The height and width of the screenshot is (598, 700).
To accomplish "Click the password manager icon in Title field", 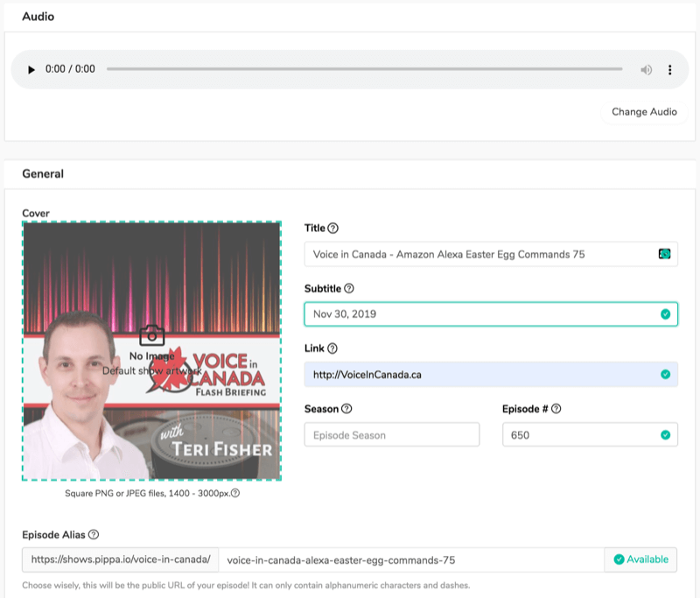I will click(664, 254).
